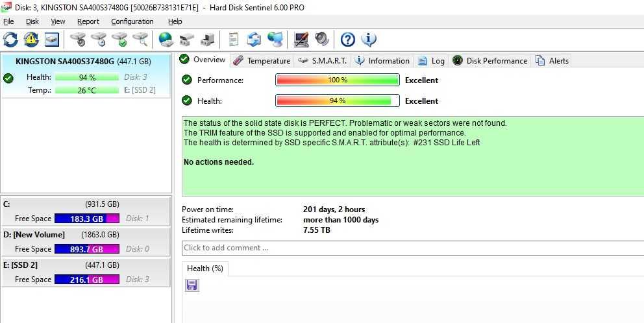Open the Disk menu
The image size is (644, 323).
pos(32,22)
